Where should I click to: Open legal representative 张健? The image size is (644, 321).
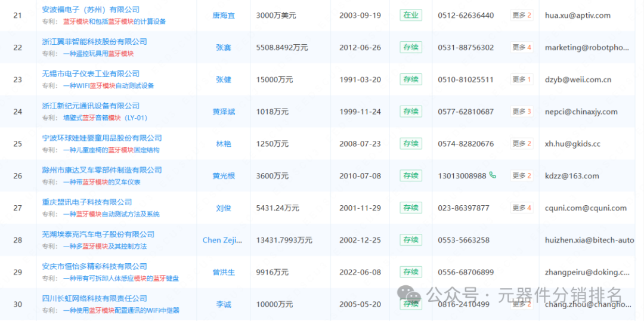click(224, 79)
